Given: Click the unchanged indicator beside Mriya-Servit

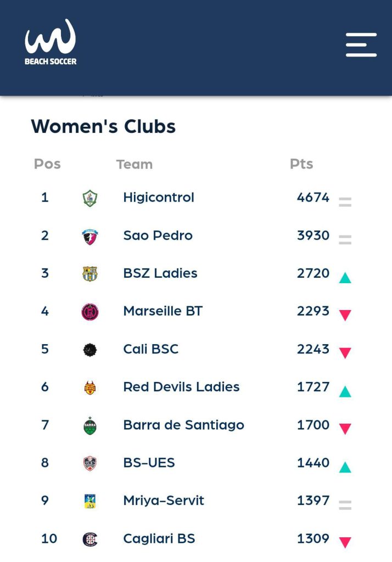Looking at the screenshot, I should [x=345, y=505].
